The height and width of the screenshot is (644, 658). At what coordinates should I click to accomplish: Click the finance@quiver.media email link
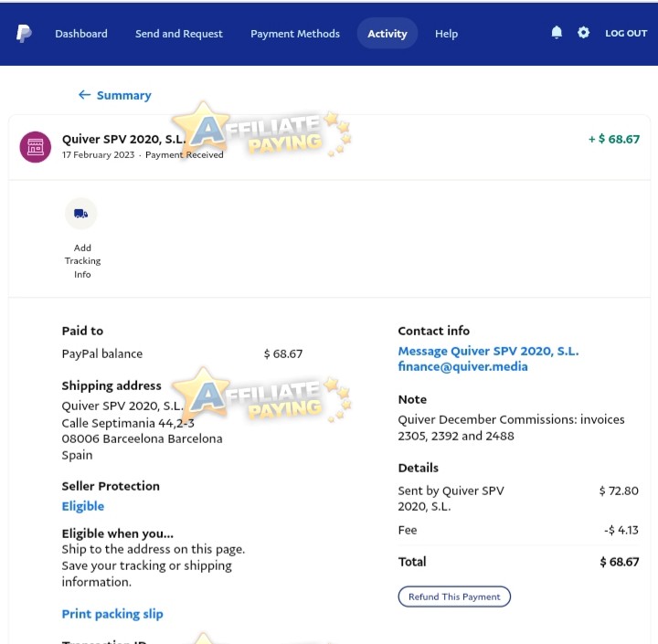coord(462,366)
